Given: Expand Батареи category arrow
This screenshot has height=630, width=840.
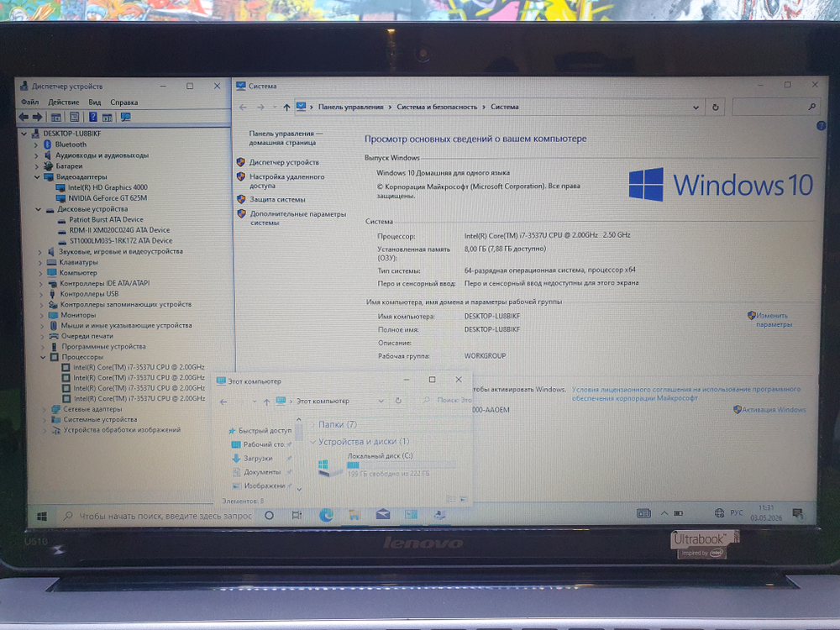Looking at the screenshot, I should (x=36, y=166).
